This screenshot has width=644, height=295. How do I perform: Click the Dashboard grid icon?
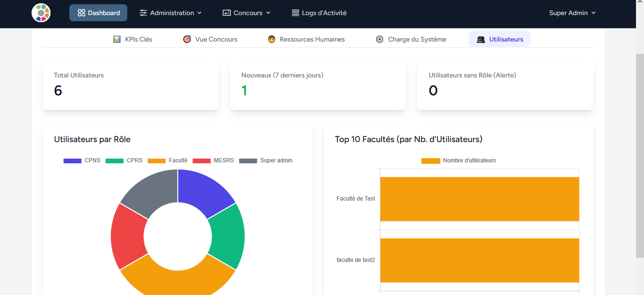point(82,13)
